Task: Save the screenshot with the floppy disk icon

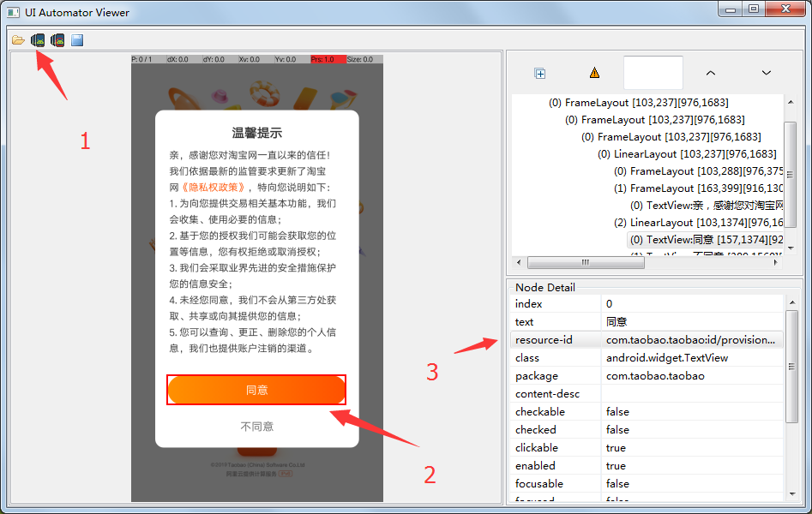Action: click(77, 40)
